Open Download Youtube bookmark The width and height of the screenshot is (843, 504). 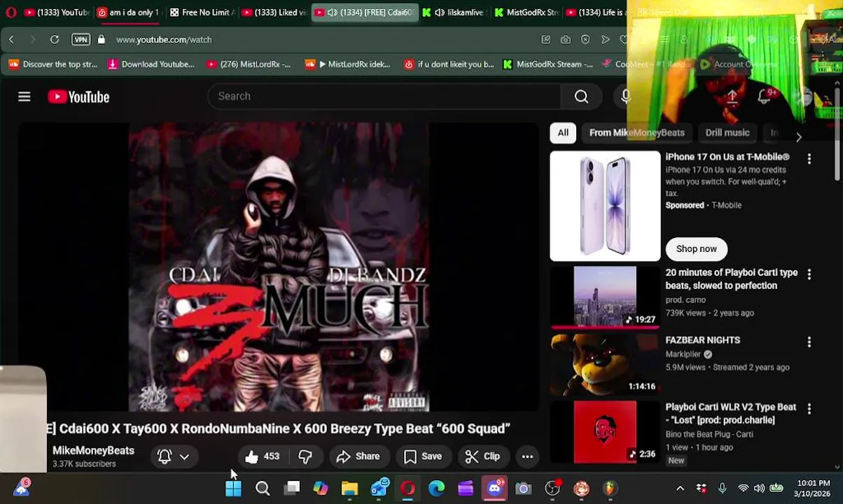[151, 64]
